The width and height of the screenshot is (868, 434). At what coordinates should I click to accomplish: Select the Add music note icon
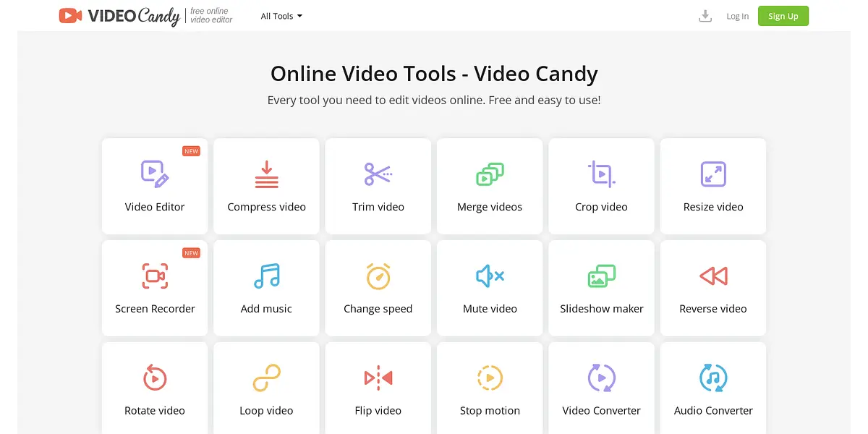tap(266, 276)
